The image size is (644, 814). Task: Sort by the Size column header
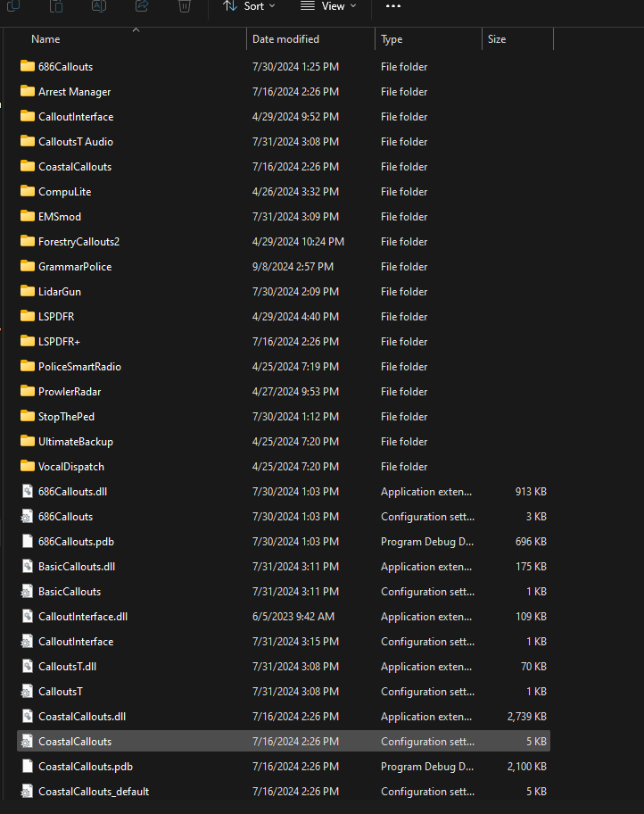pyautogui.click(x=497, y=39)
